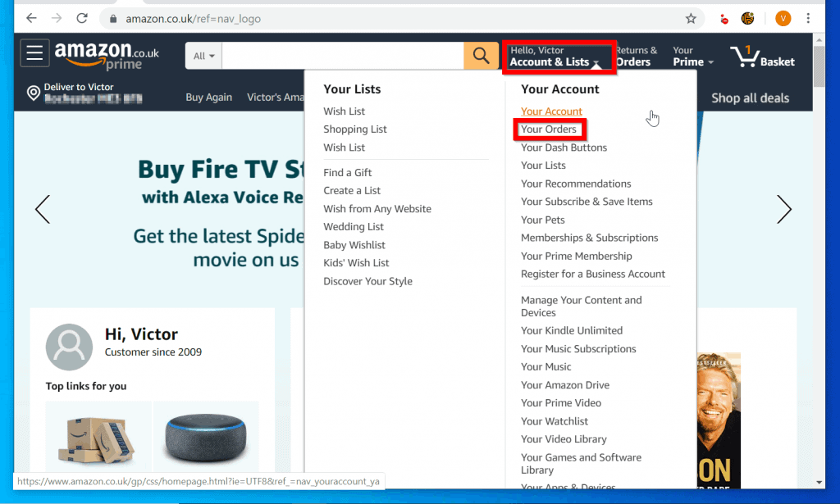Select Your Pets

tap(543, 220)
